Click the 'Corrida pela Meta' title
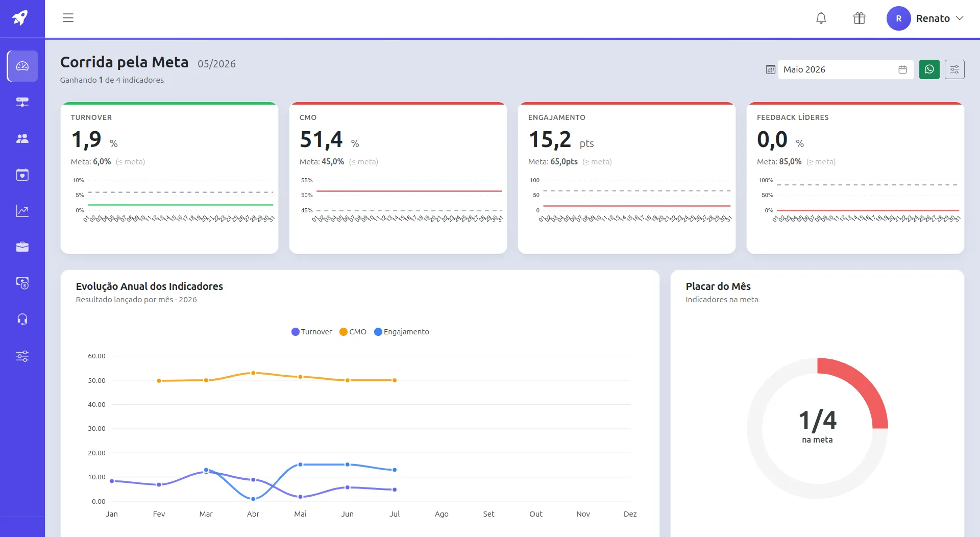The height and width of the screenshot is (537, 980). pyautogui.click(x=125, y=62)
